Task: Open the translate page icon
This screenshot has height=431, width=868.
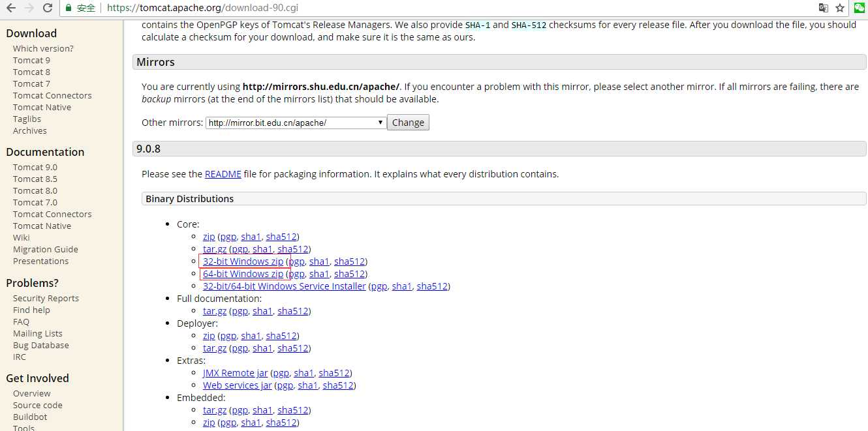Action: tap(824, 8)
